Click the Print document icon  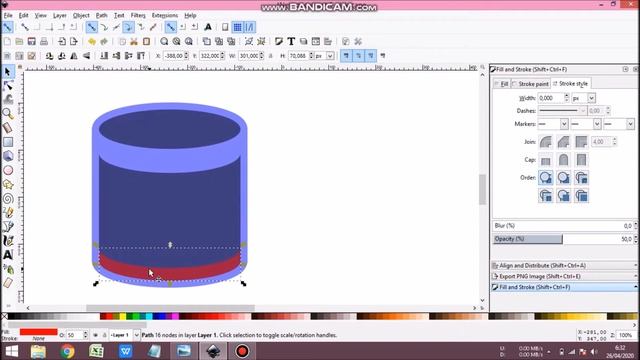[44, 41]
